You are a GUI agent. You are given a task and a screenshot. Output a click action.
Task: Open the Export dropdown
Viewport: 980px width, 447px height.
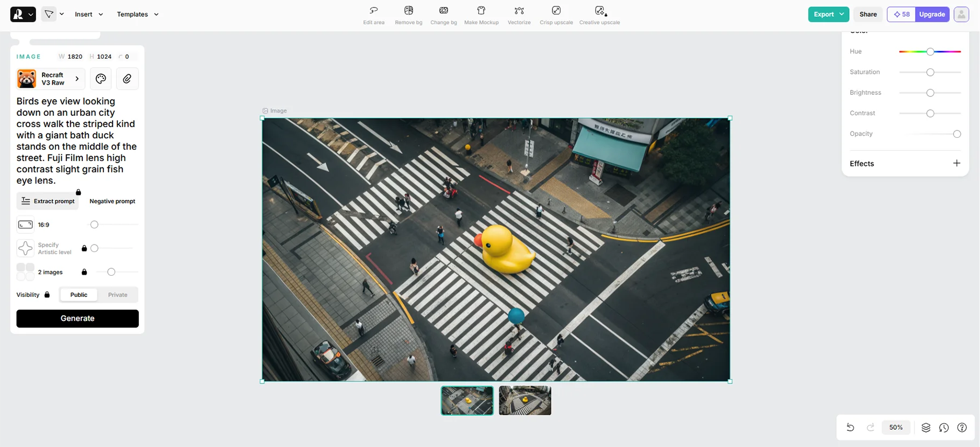(828, 15)
